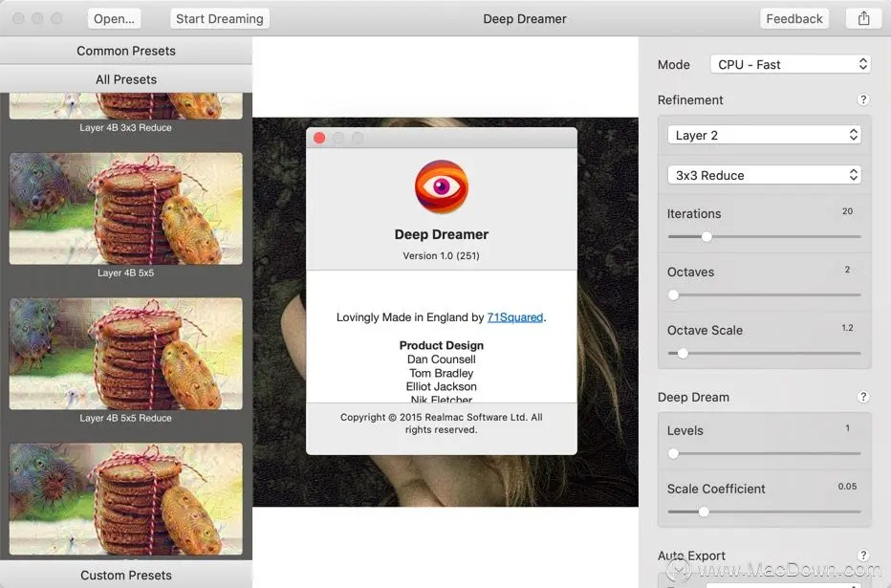Click Version 1.0 (251) text
This screenshot has width=891, height=588.
click(442, 255)
